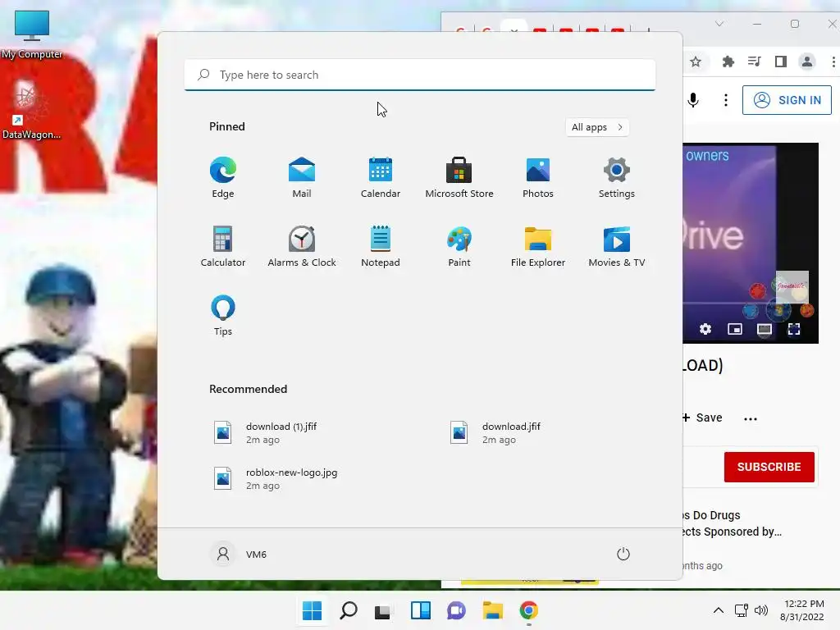Open the Photos app
The width and height of the screenshot is (840, 630).
[x=538, y=177]
